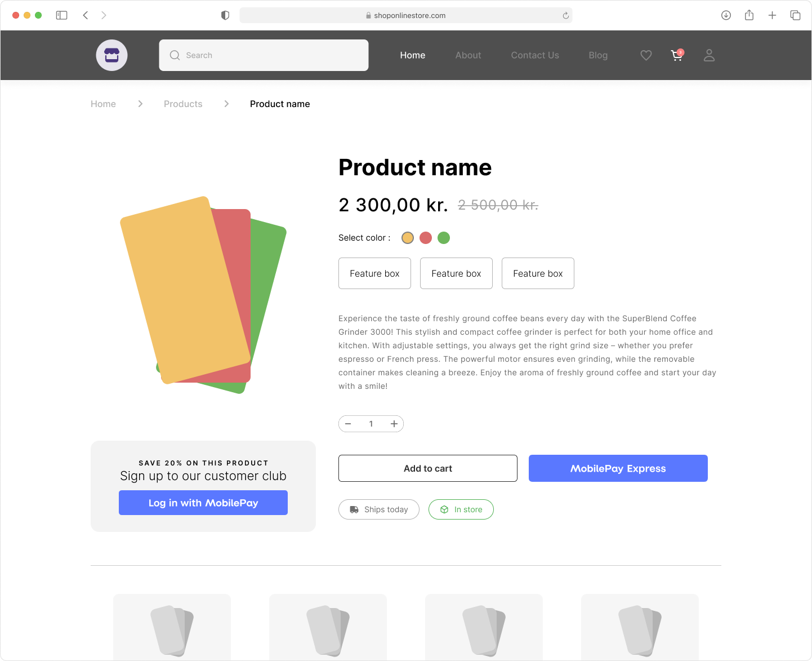The image size is (812, 661).
Task: Open the wishlist heart icon
Action: (645, 55)
